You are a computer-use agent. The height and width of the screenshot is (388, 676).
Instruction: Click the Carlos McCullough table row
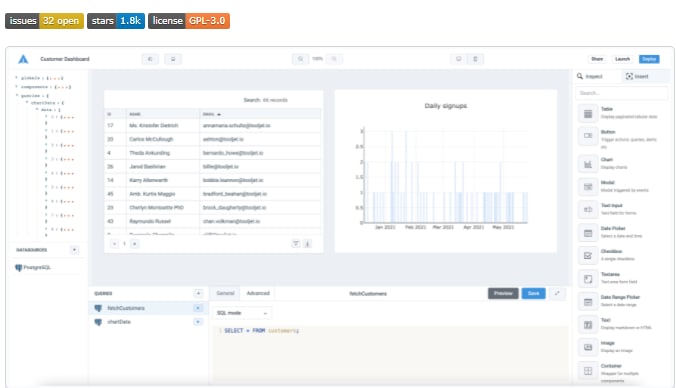click(213, 139)
